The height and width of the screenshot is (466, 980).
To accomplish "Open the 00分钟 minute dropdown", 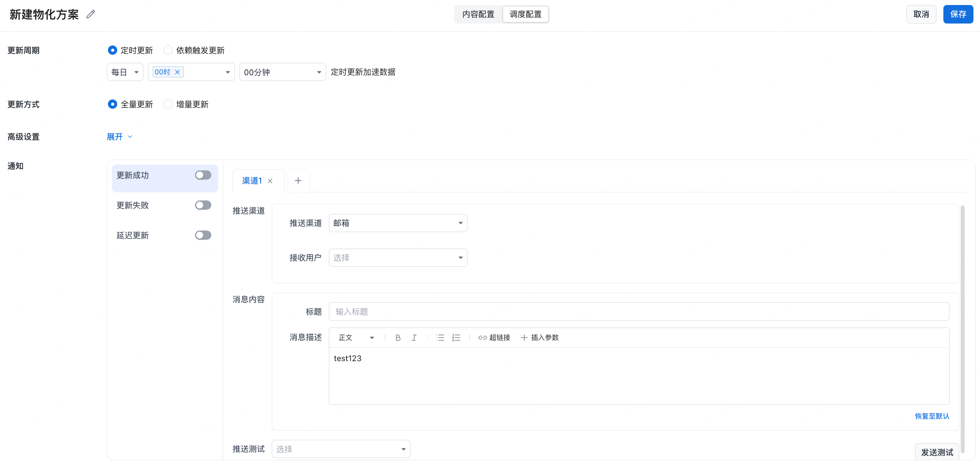I will [x=282, y=72].
